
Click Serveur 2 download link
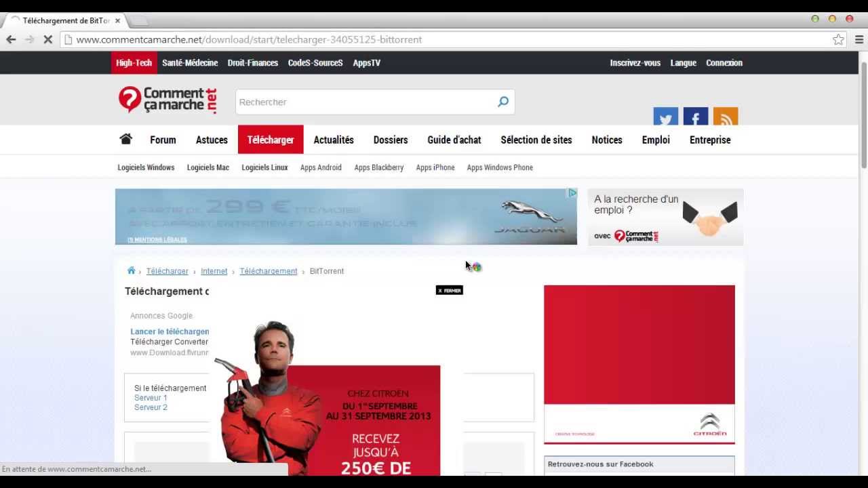[x=151, y=407]
